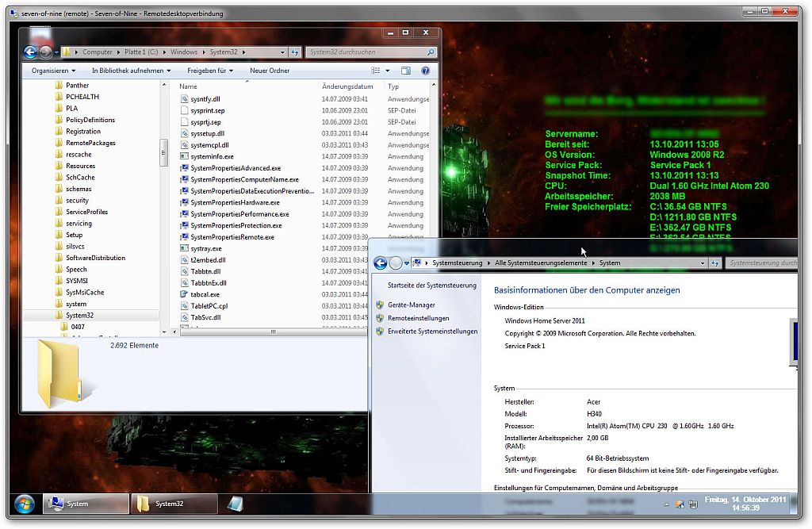Screen dimensions: 812x529
Task: Toggle the preview pane in Explorer
Action: point(406,71)
